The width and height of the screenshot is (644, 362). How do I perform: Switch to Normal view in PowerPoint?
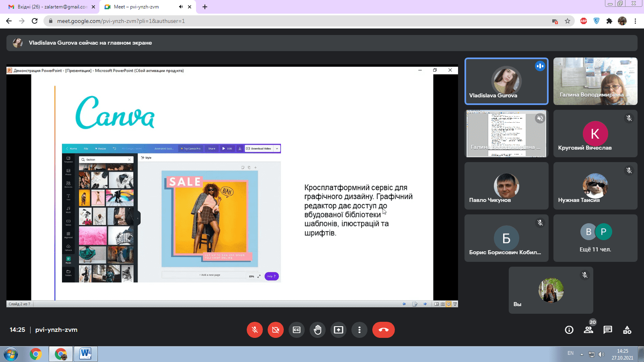click(x=437, y=304)
